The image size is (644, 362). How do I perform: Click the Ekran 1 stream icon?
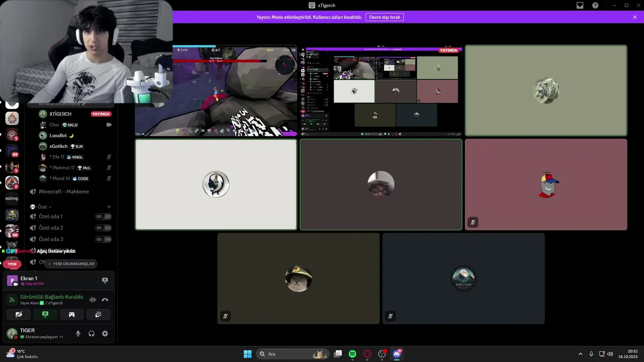pos(12,281)
